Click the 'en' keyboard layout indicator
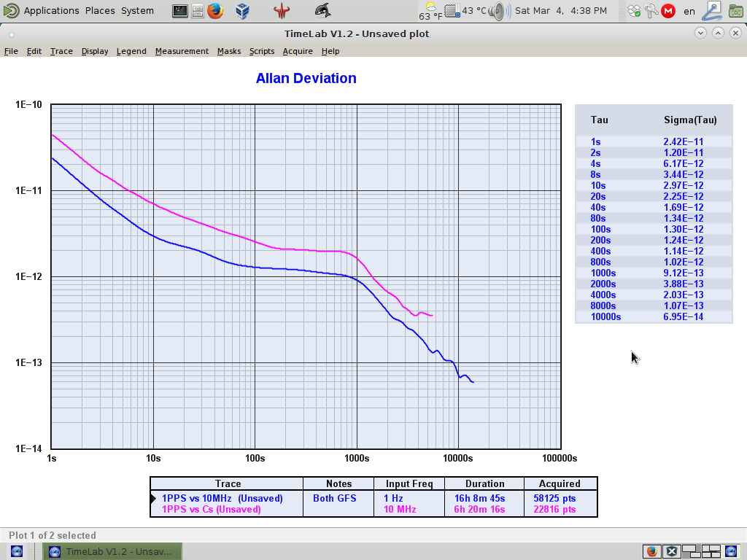 pyautogui.click(x=689, y=12)
